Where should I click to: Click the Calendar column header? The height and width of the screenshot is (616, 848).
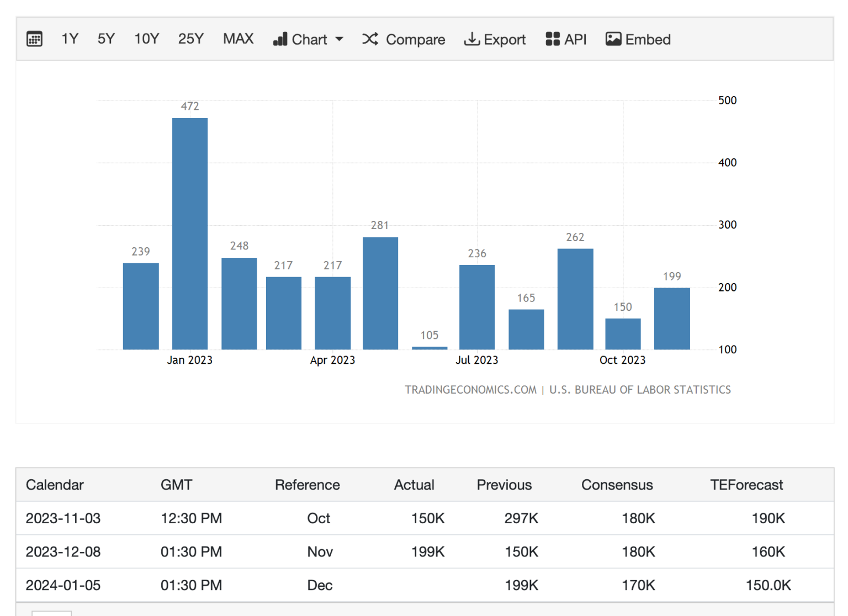coord(55,485)
